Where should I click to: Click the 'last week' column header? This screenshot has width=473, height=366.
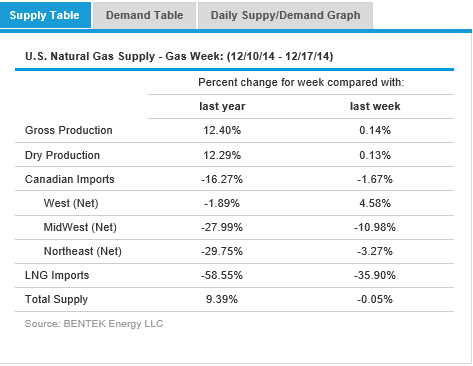pyautogui.click(x=375, y=106)
